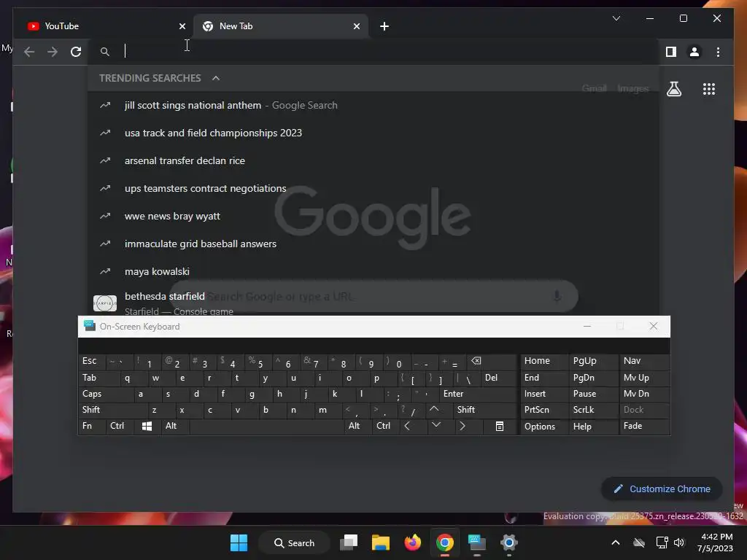Open Settings gear on the taskbar
Viewport: 747px width, 560px height.
(508, 542)
